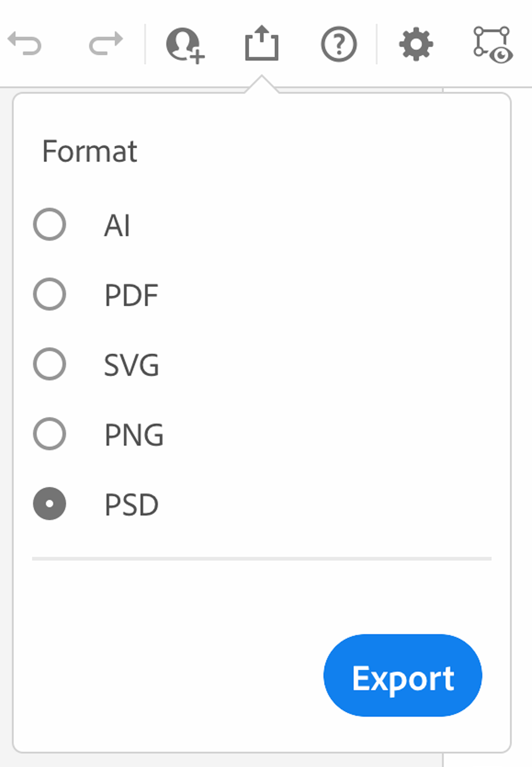Select AI as the export format
Image resolution: width=532 pixels, height=767 pixels.
(x=49, y=225)
